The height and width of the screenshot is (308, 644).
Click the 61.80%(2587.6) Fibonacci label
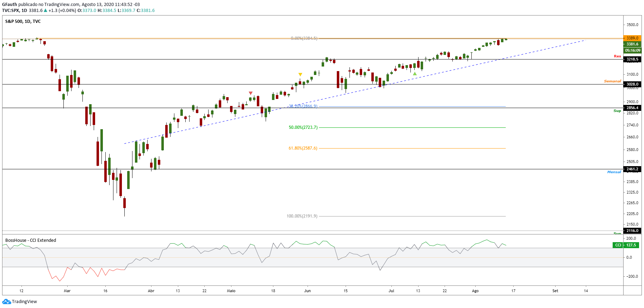(x=303, y=148)
